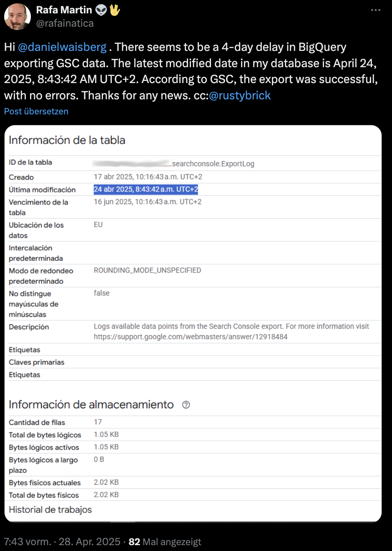392x551 pixels.
Task: Expand the Historial de trabajos section
Action: pyautogui.click(x=50, y=510)
